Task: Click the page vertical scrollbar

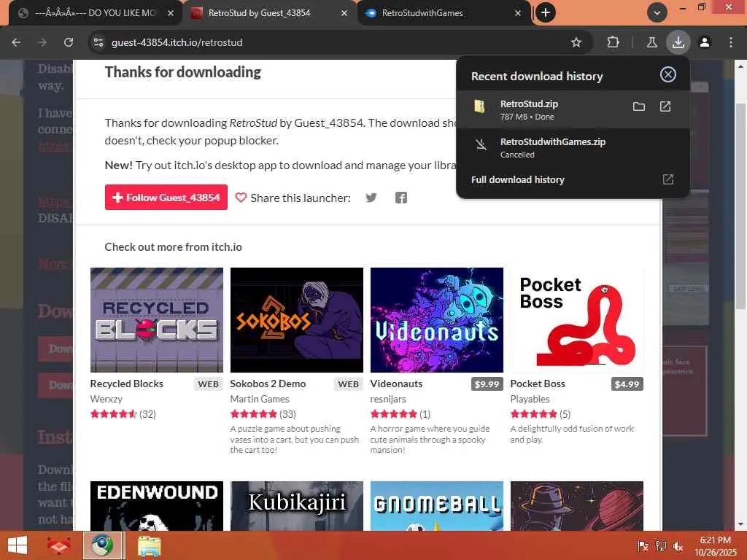Action: tap(740, 205)
